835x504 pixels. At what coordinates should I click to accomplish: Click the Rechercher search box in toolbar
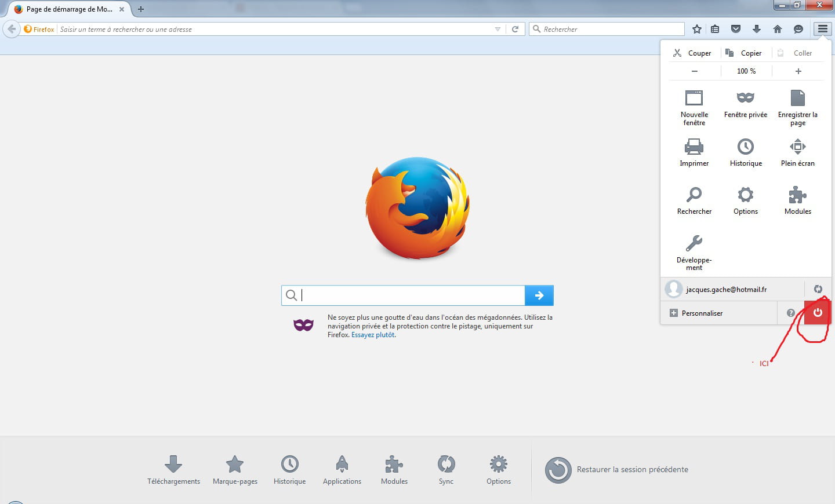607,29
